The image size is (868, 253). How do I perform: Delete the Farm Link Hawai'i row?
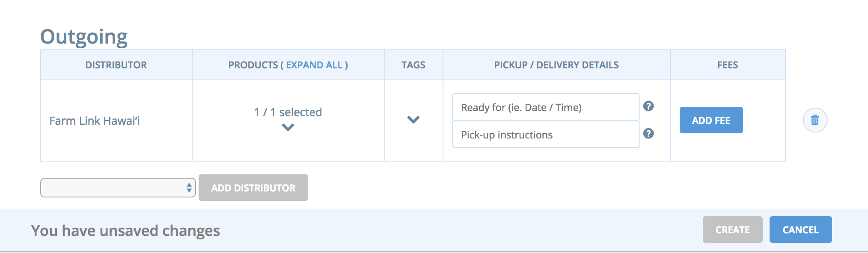(x=814, y=120)
